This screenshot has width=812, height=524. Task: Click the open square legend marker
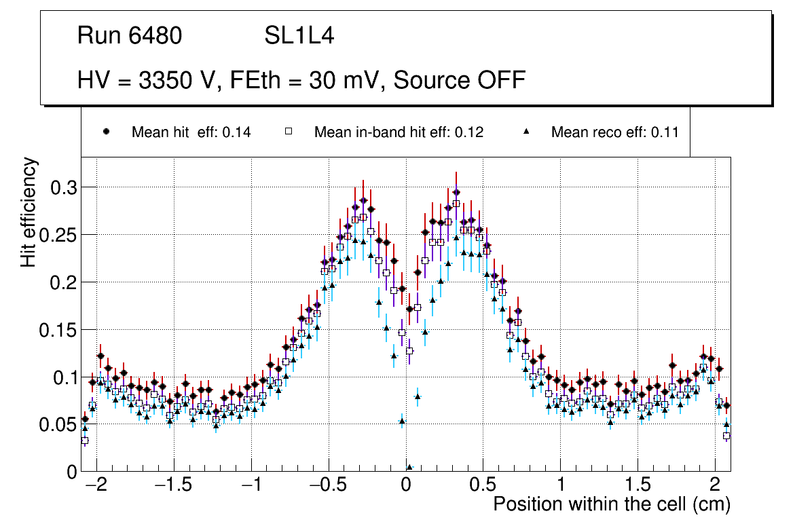[289, 132]
